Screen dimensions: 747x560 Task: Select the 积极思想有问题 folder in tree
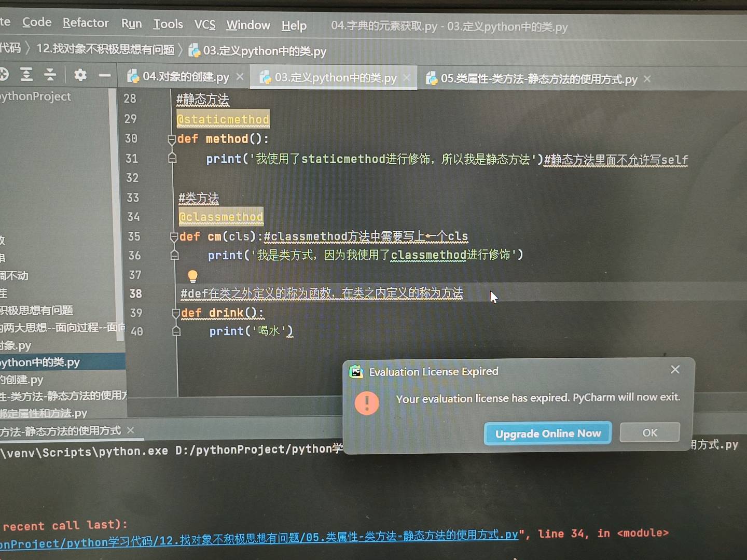click(x=36, y=310)
